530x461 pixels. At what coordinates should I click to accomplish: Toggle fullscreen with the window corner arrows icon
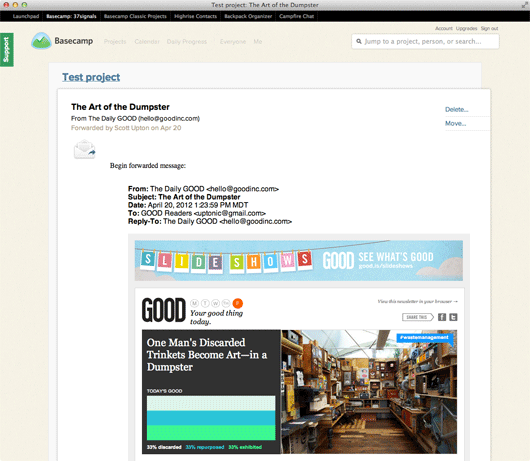pyautogui.click(x=524, y=5)
